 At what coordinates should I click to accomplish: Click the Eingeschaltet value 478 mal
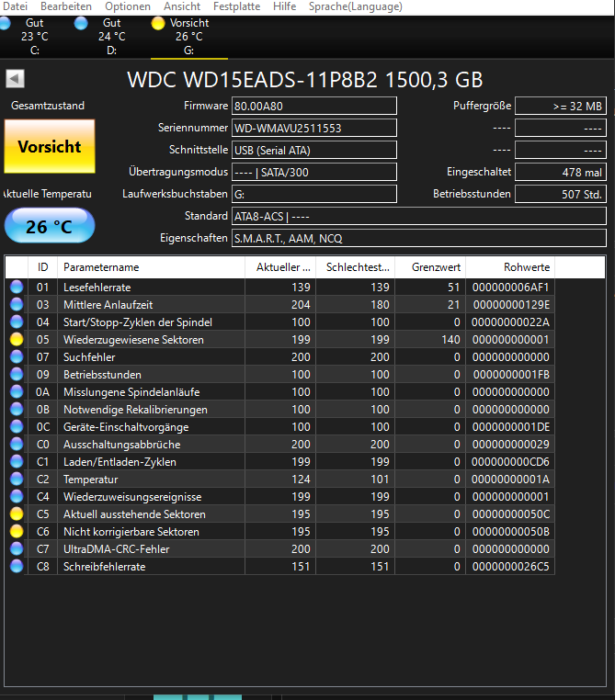coord(561,173)
